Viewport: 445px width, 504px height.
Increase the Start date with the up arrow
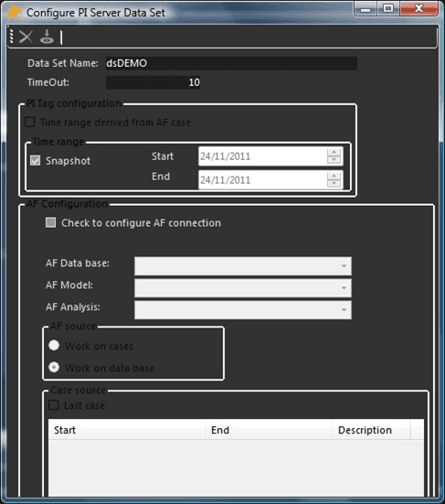click(x=334, y=152)
